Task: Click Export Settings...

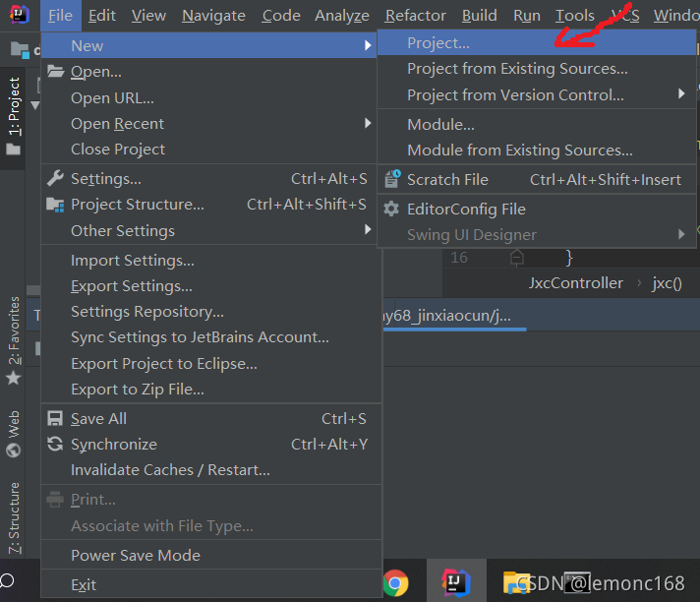Action: (x=211, y=286)
